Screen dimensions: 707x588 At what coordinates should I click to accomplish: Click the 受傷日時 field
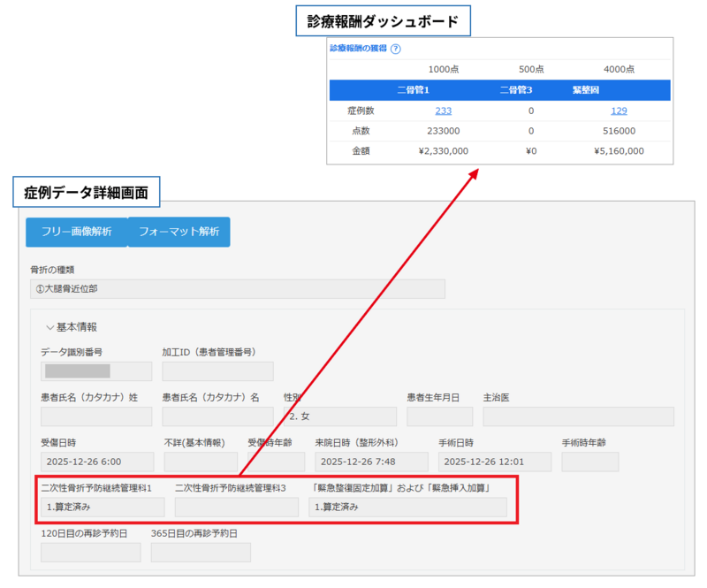click(x=97, y=462)
